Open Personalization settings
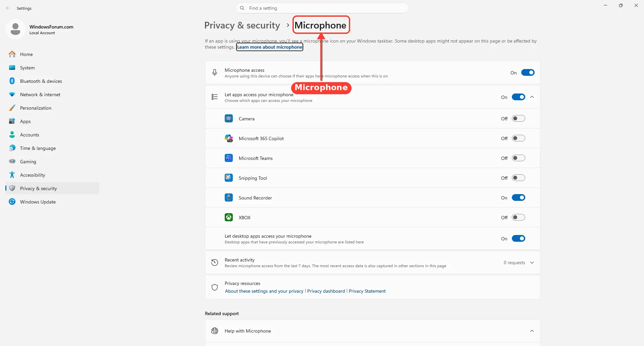Screen dimensions: 644x346 (52, 108)
